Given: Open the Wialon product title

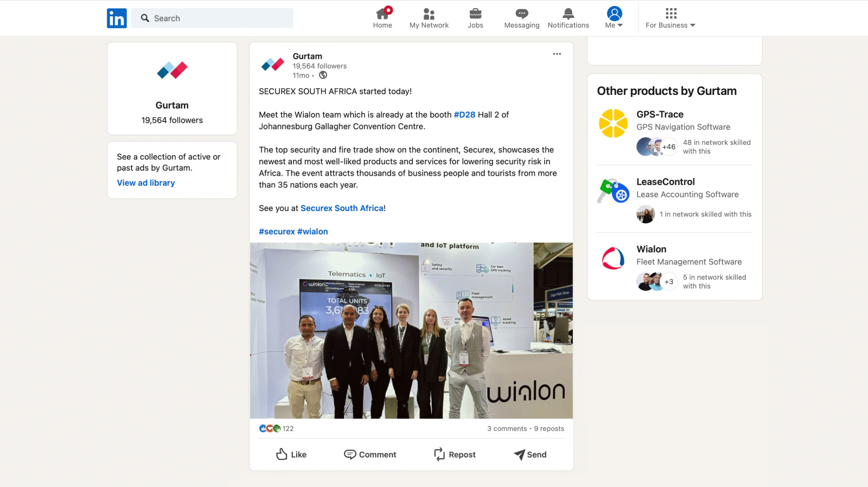Looking at the screenshot, I should [x=651, y=249].
